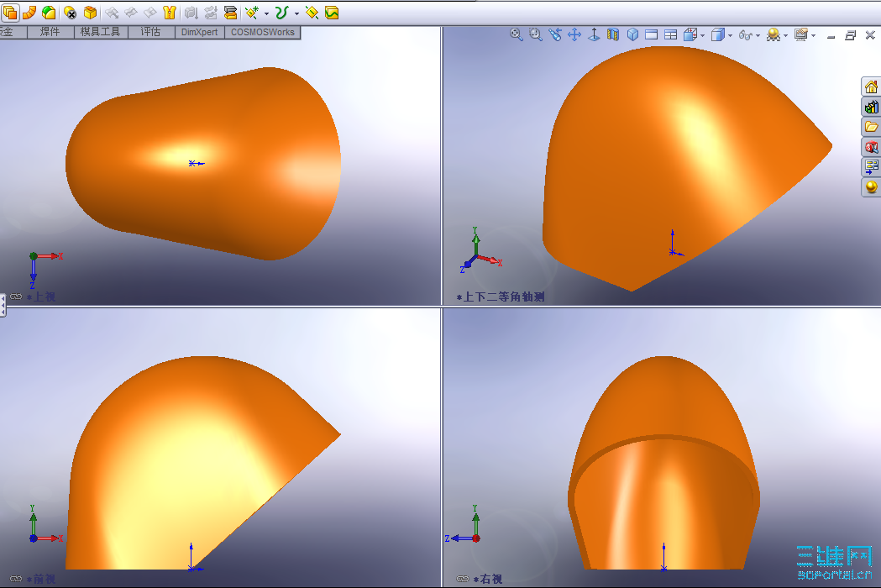This screenshot has width=881, height=588.
Task: Expand the Apply Scene dropdown arrow
Action: [785, 35]
